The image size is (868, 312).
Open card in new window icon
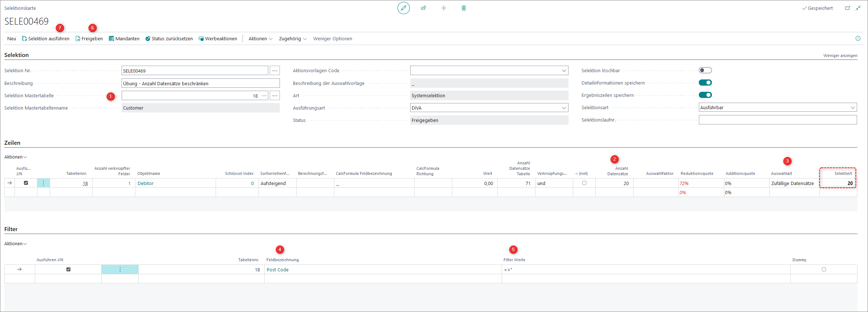[847, 8]
